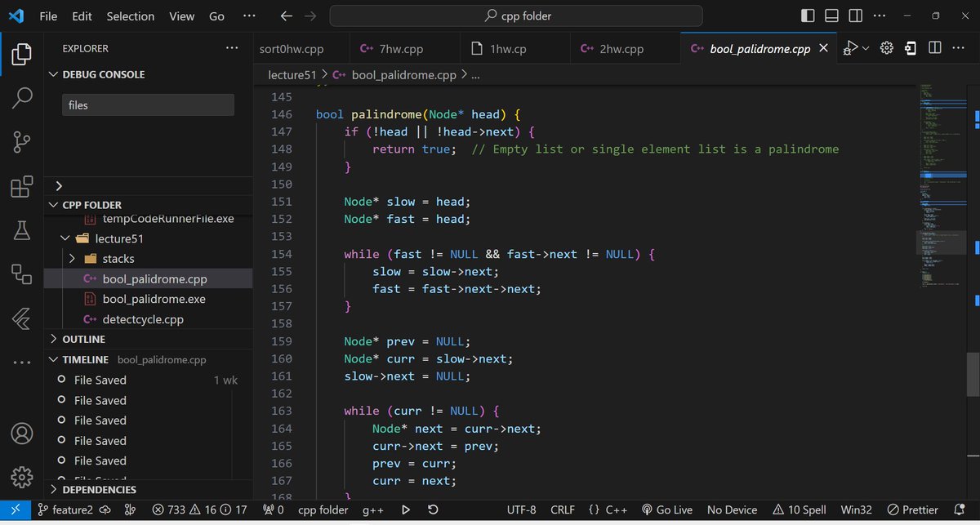Open the Manage gear in activity bar
Image resolution: width=980 pixels, height=525 pixels.
22,477
